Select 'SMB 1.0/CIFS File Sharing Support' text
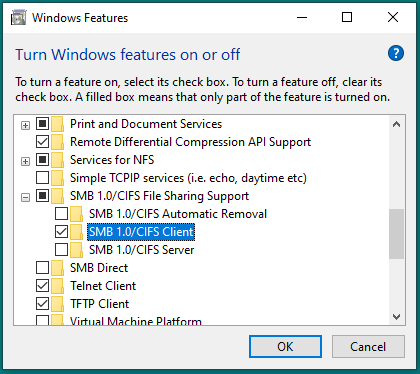 pos(159,196)
